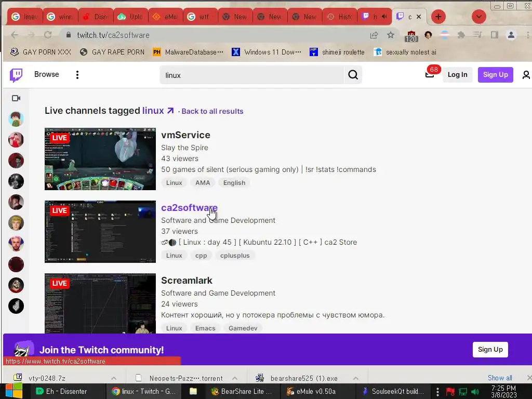Click the search magnifier button

pyautogui.click(x=353, y=75)
